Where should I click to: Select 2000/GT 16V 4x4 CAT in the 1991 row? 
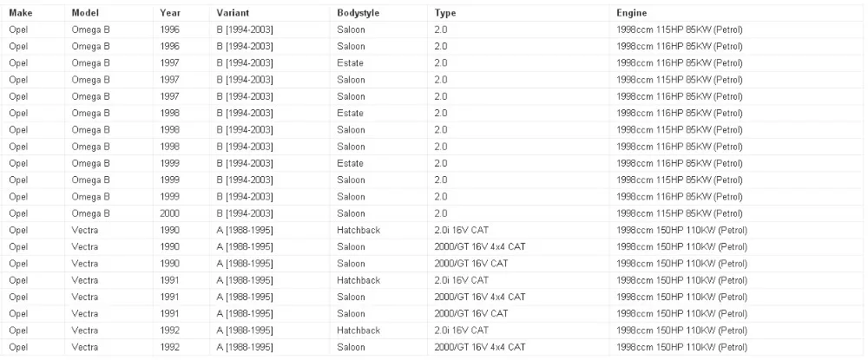479,297
